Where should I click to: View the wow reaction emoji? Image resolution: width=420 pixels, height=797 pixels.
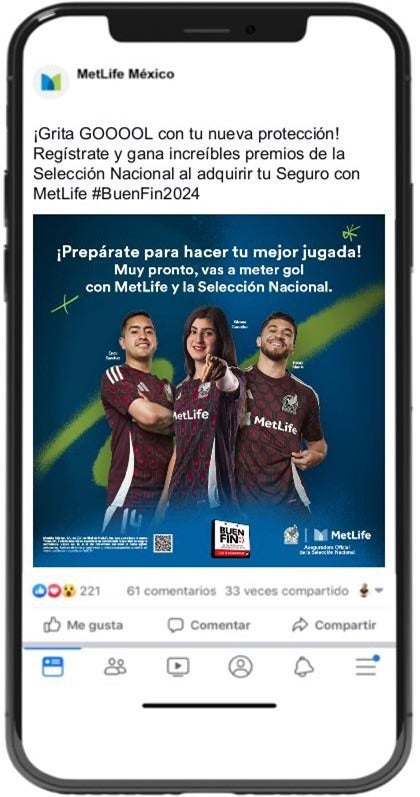point(69,591)
